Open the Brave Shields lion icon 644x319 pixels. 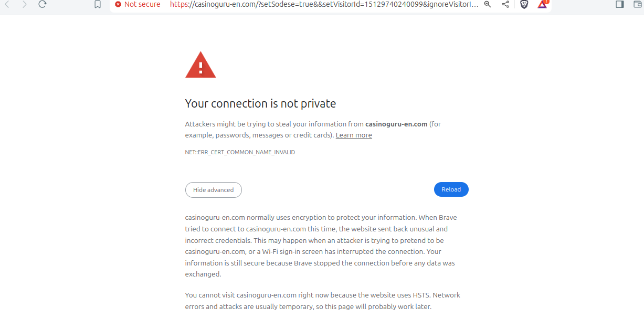[x=524, y=4]
